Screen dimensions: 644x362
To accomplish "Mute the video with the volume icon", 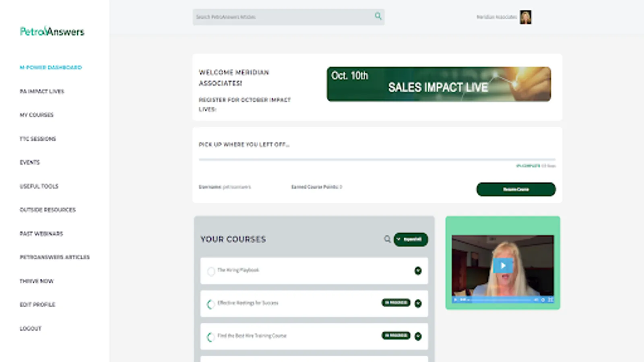I will coord(536,300).
